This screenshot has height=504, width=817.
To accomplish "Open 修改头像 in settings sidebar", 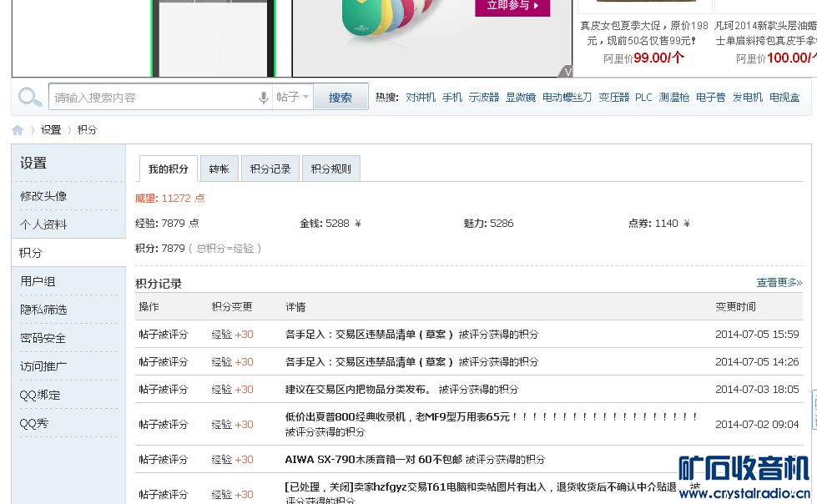I will click(43, 196).
